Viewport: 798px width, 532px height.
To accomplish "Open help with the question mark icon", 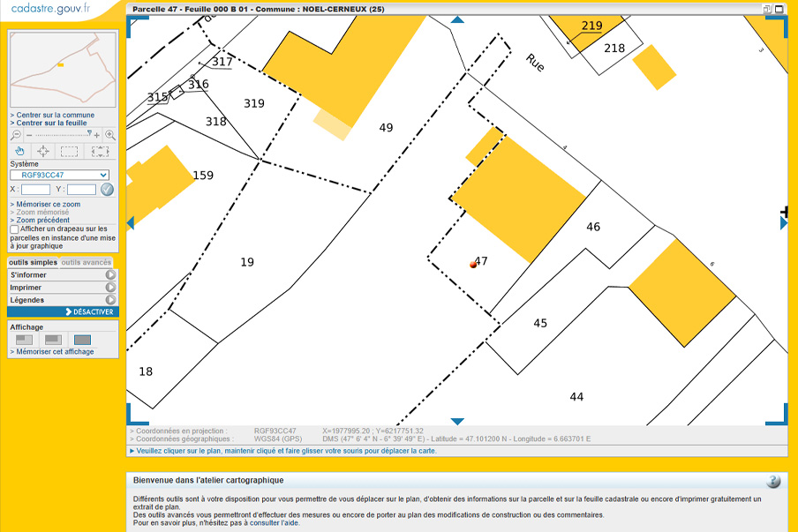I will [x=773, y=481].
